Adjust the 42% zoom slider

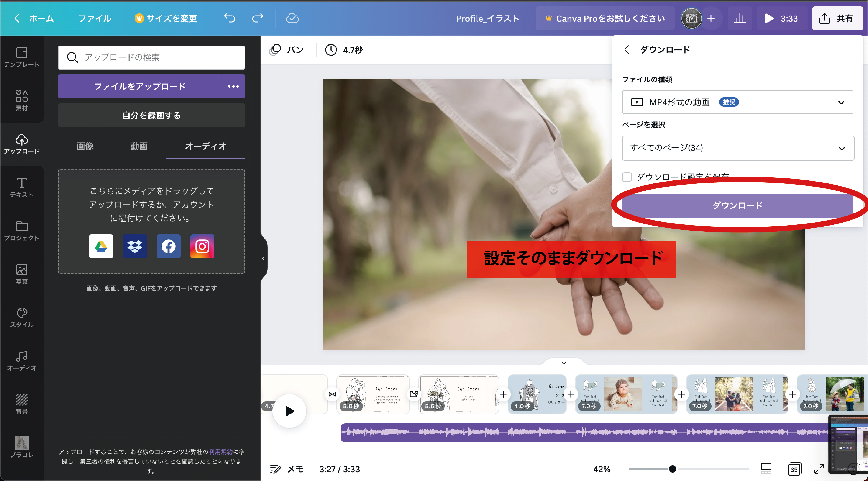pyautogui.click(x=673, y=469)
